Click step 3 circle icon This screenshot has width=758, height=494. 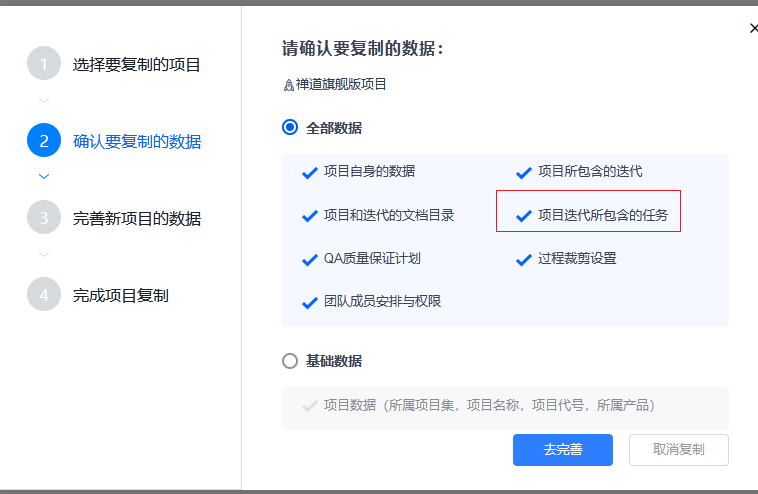44,218
